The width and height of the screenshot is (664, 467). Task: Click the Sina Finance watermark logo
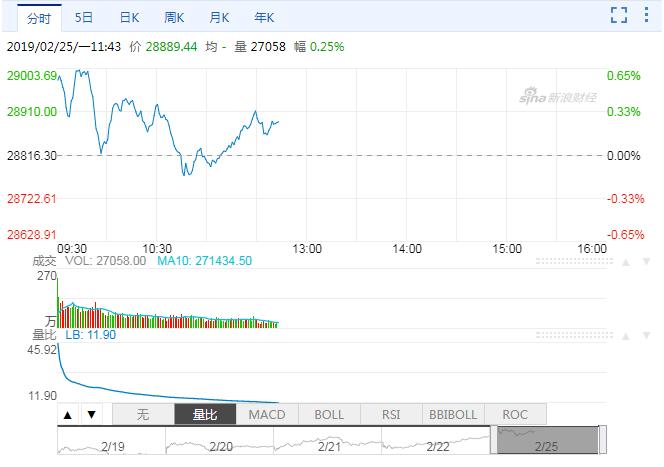(559, 96)
